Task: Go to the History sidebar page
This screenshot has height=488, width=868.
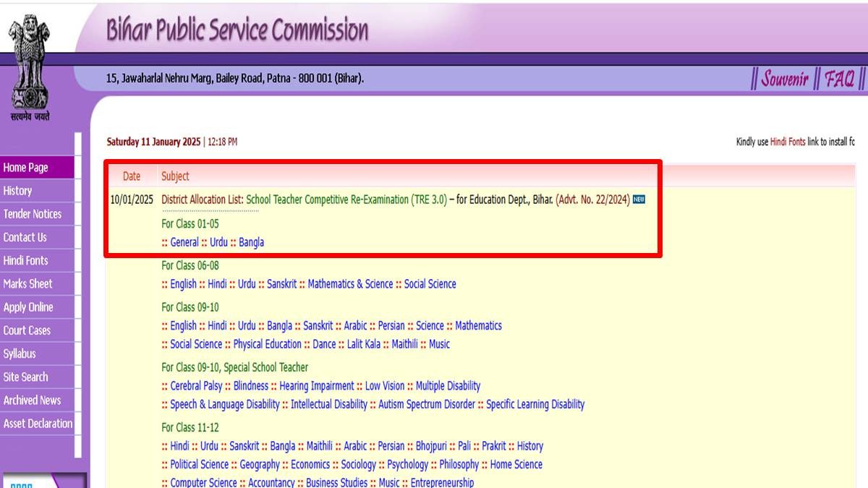Action: click(18, 191)
